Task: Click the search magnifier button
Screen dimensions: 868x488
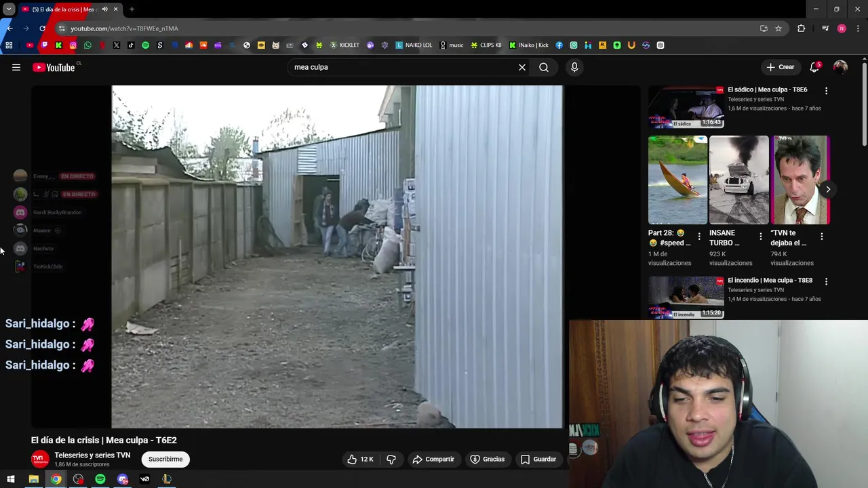Action: (544, 67)
